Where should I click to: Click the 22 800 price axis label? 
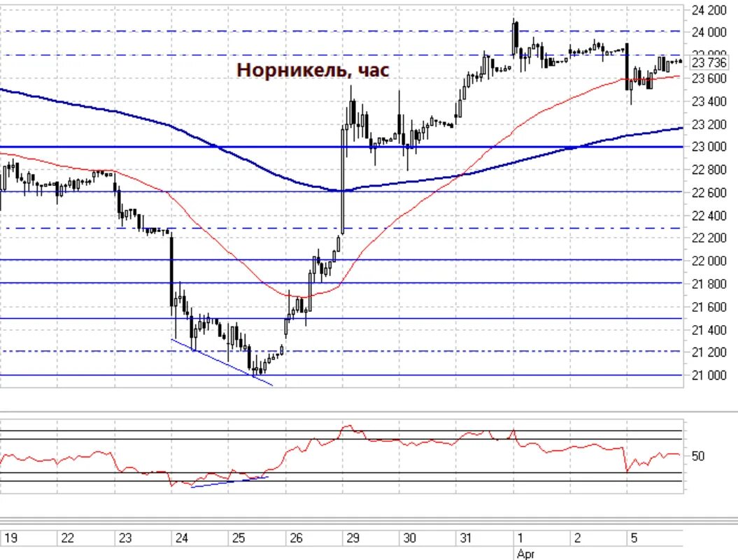[709, 169]
